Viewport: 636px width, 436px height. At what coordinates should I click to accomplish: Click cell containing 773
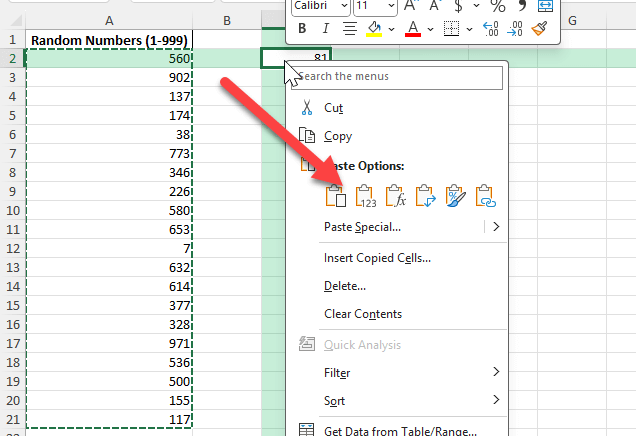(109, 153)
